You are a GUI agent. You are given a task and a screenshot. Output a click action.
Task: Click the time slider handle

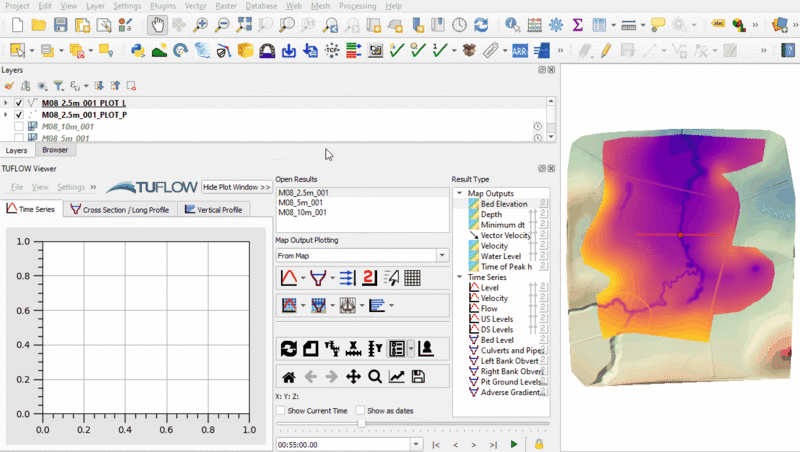(x=361, y=424)
